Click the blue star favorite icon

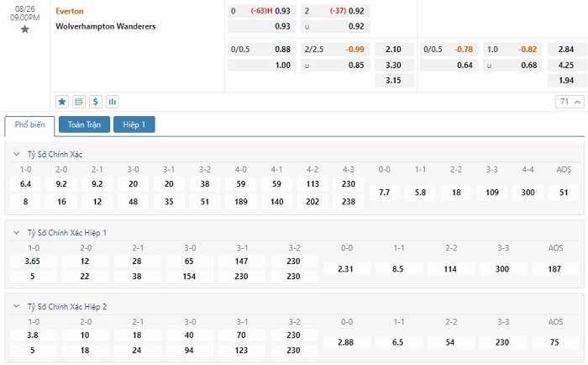coord(62,102)
